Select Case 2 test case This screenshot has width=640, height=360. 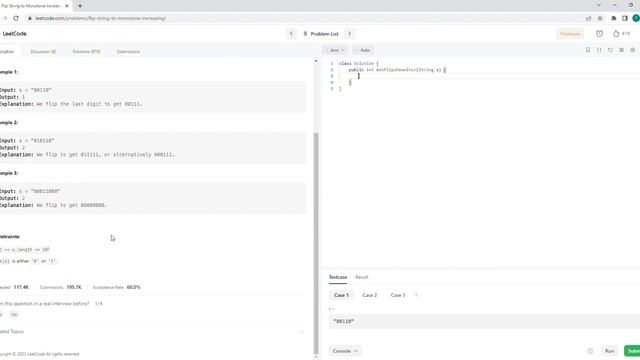click(370, 295)
